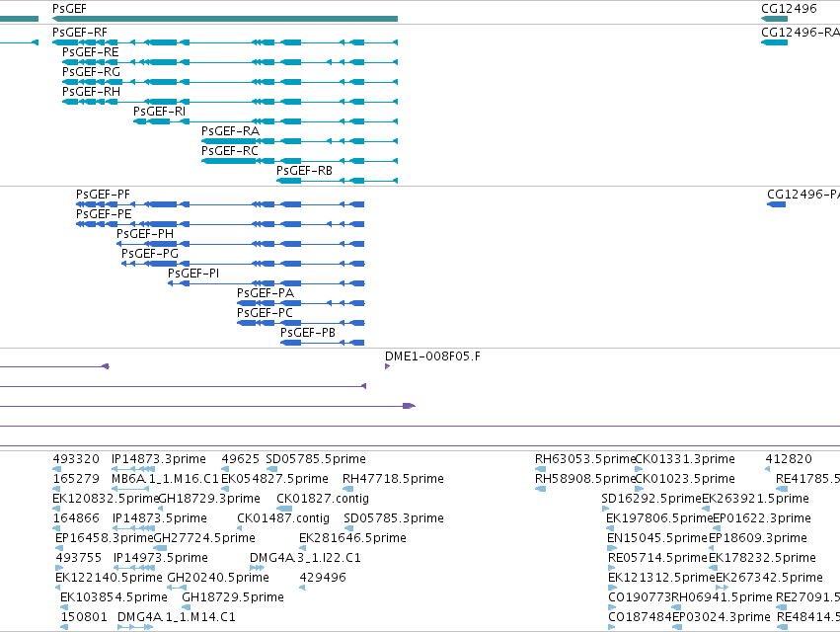
Task: Click the PsGEF-PE protein label
Action: tap(104, 214)
